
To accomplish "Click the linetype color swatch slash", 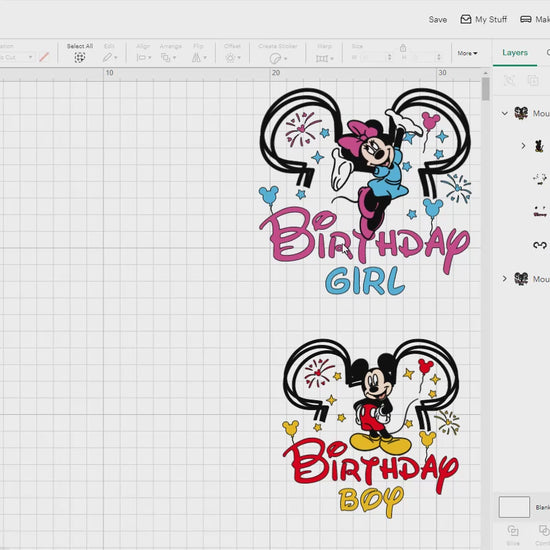I will tap(44, 57).
